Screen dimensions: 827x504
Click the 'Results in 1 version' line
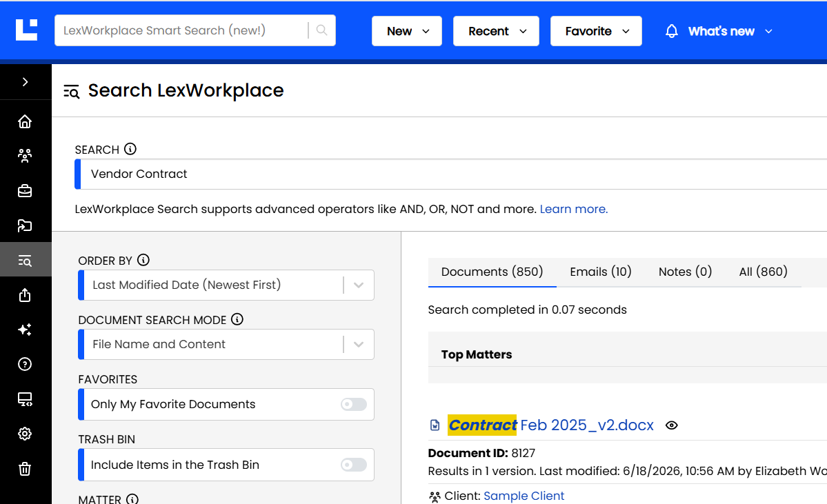pos(628,472)
